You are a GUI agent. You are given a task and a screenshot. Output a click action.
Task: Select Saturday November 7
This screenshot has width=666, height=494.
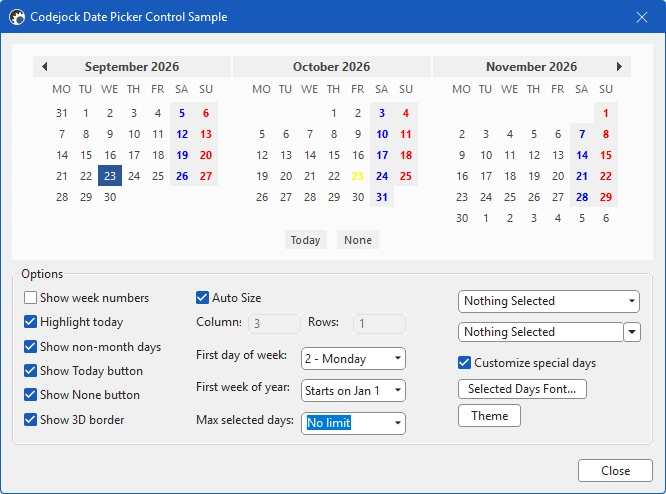tap(582, 134)
